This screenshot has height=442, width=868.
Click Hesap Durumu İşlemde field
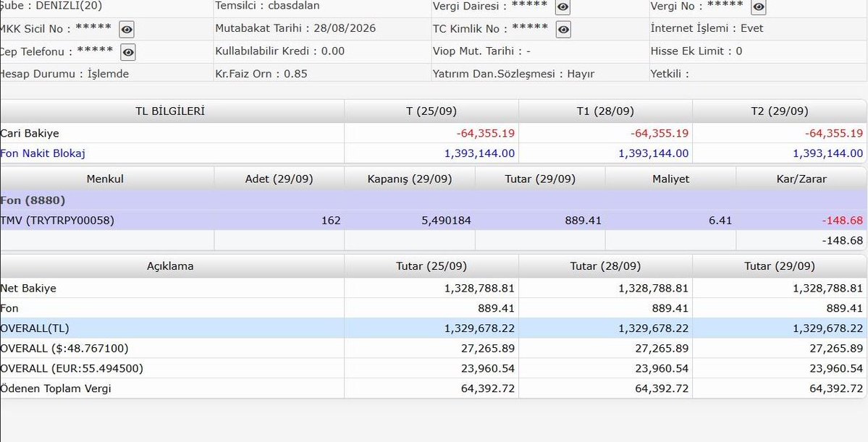click(64, 74)
